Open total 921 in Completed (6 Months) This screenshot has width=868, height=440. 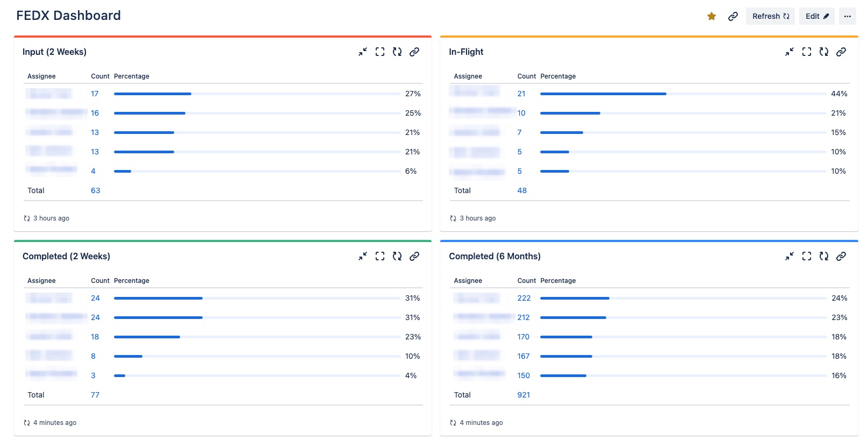(x=524, y=395)
